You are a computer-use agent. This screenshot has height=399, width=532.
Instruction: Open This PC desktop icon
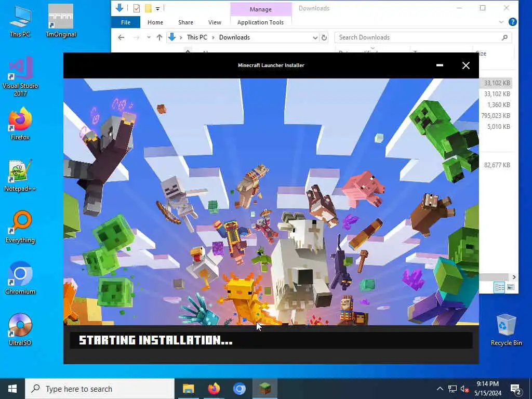20,21
